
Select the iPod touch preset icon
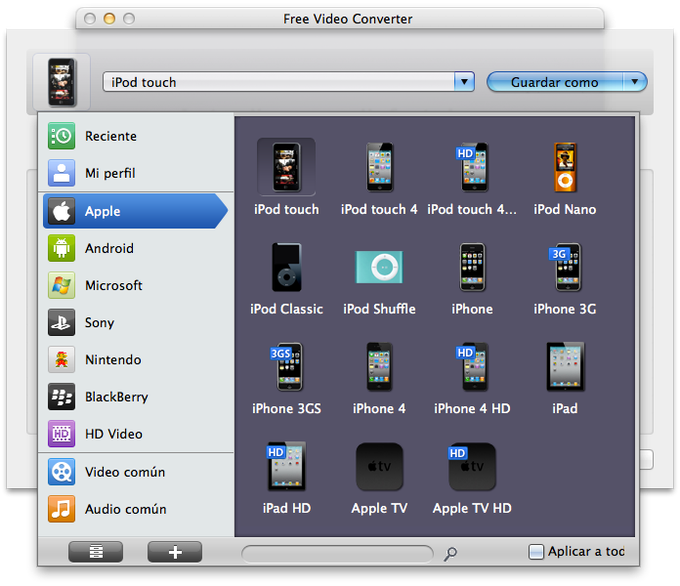(286, 167)
